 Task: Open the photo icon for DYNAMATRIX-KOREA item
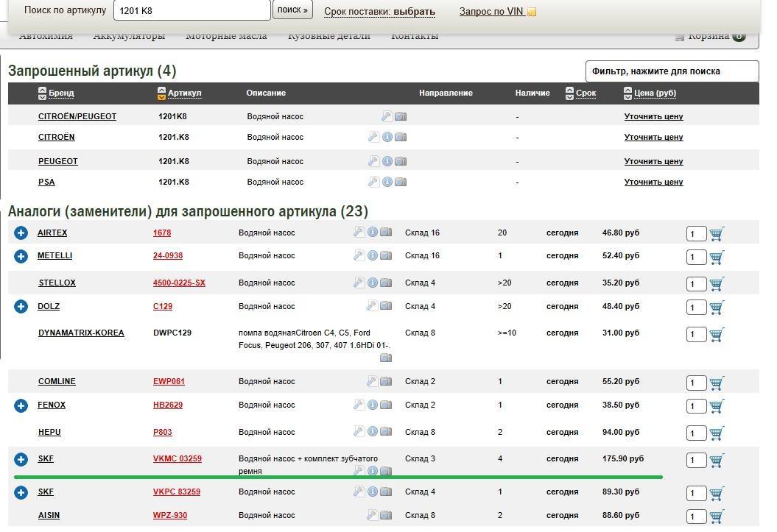tap(386, 358)
